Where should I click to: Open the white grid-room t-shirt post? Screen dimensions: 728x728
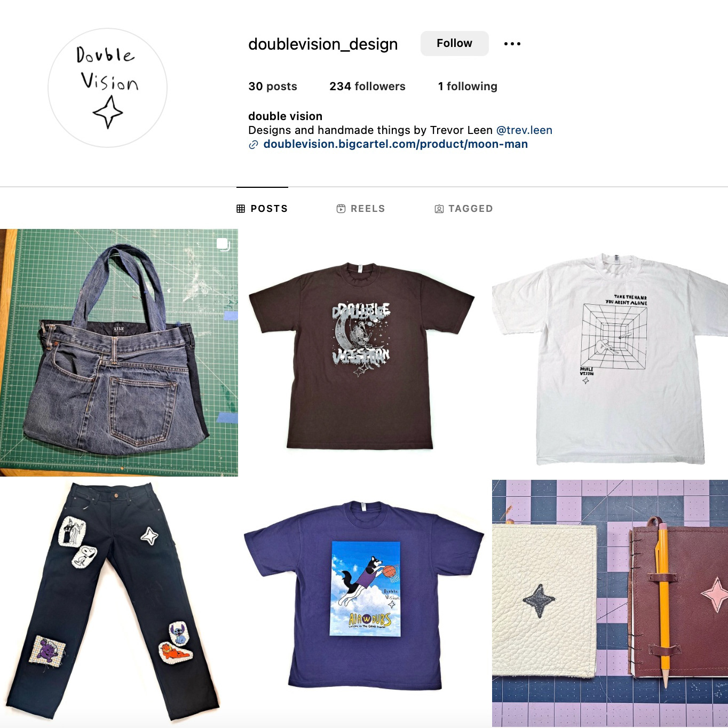[610, 353]
